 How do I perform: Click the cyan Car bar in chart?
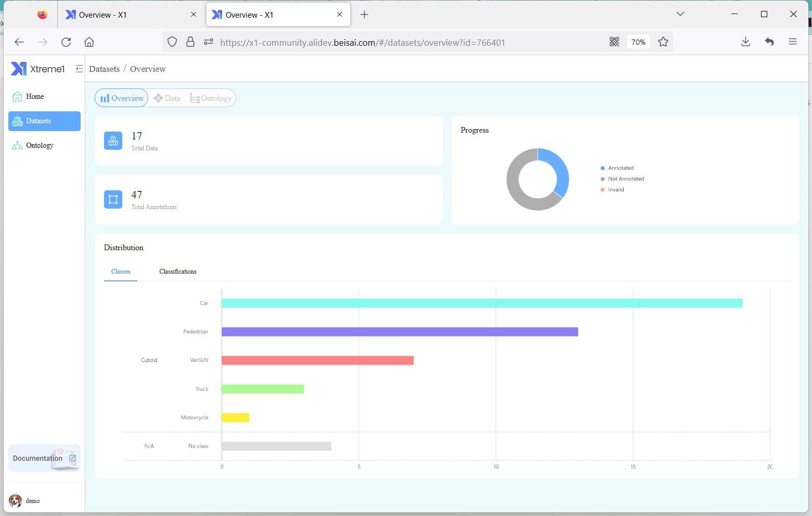pyautogui.click(x=482, y=303)
